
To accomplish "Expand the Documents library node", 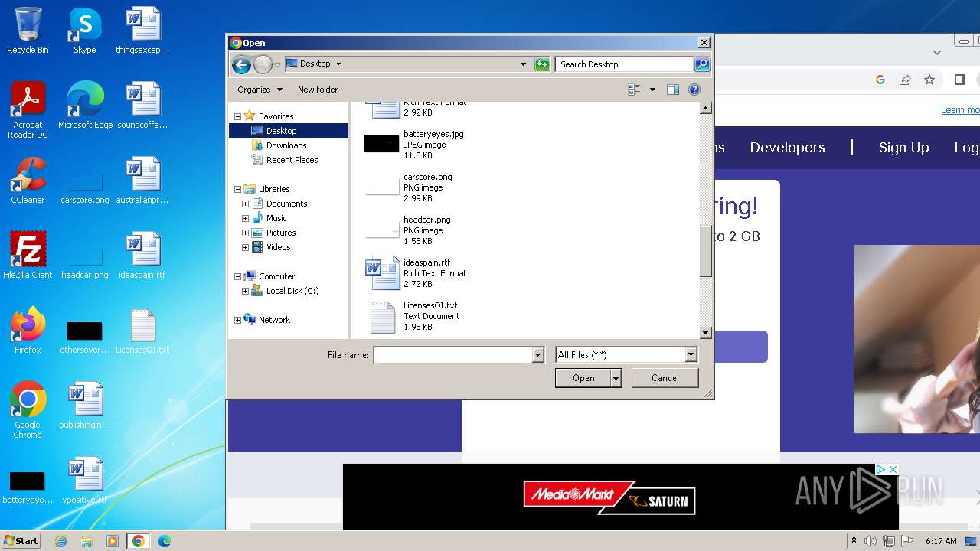I will 245,204.
